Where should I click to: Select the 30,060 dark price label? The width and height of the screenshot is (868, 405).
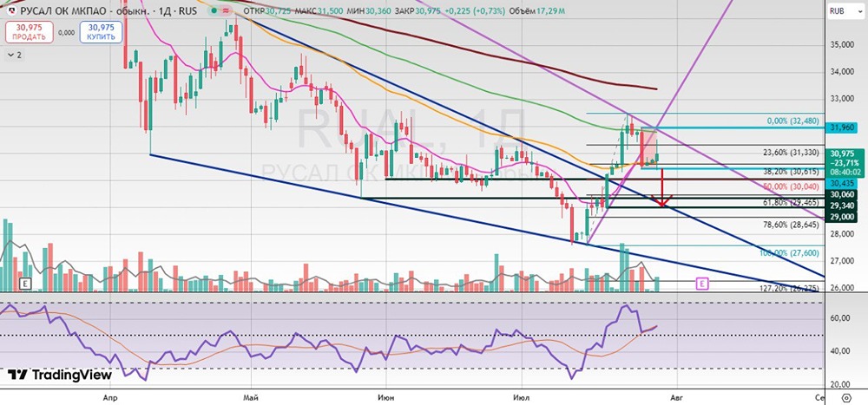pos(842,194)
